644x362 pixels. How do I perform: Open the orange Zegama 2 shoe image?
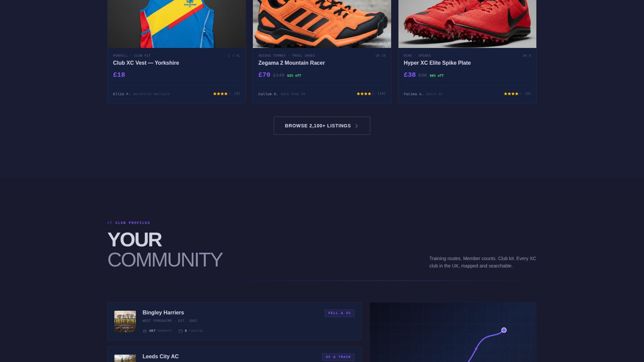point(322,24)
